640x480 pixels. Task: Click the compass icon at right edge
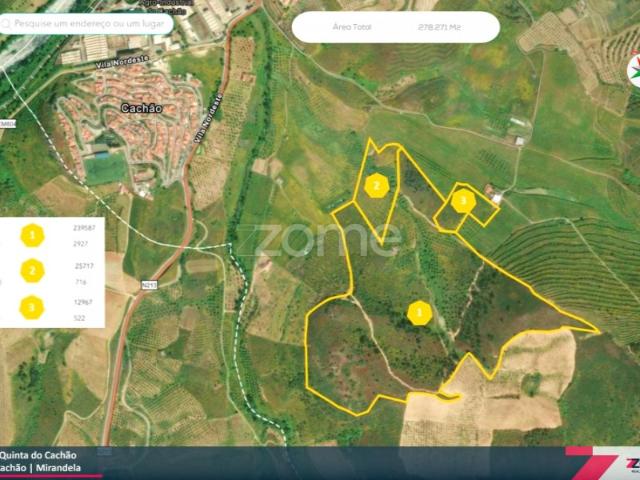[633, 70]
